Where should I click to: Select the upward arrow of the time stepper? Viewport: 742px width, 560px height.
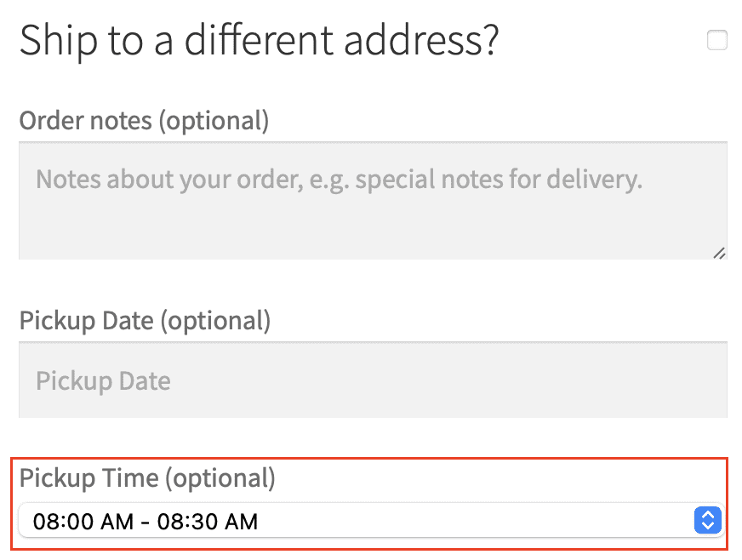[707, 516]
